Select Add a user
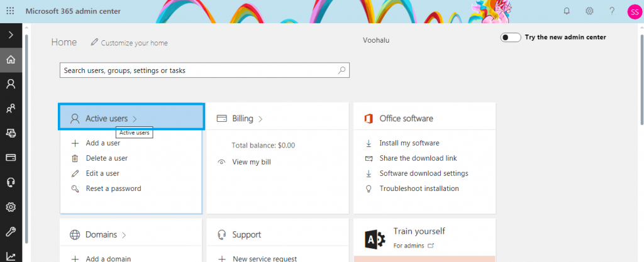 coord(103,143)
